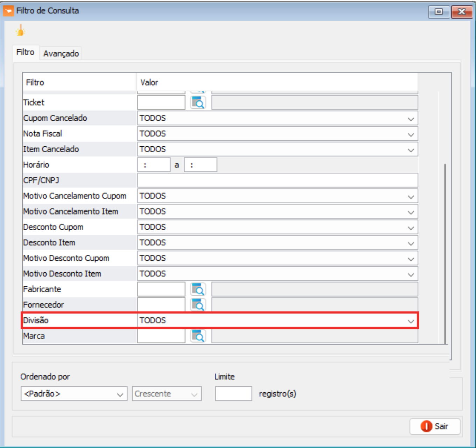This screenshot has height=448, width=476.
Task: Switch to the Avançado tab
Action: [61, 54]
